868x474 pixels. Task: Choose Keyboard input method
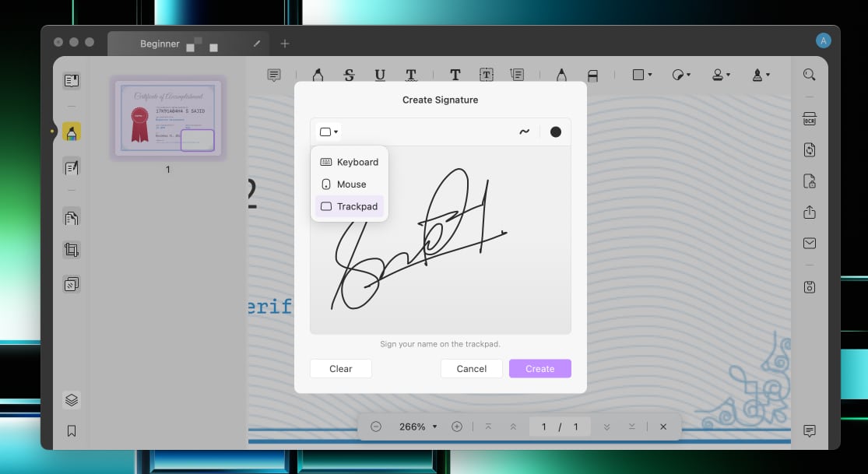[x=350, y=162]
